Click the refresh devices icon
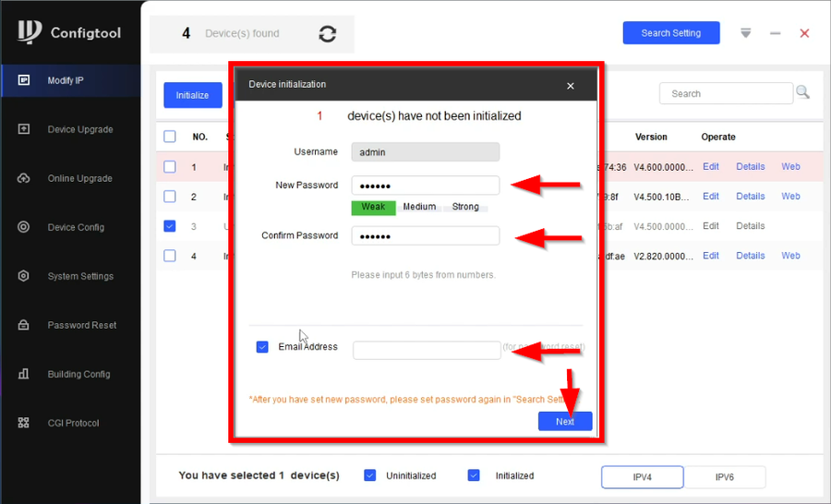Screen dimensions: 831x504 click(328, 34)
